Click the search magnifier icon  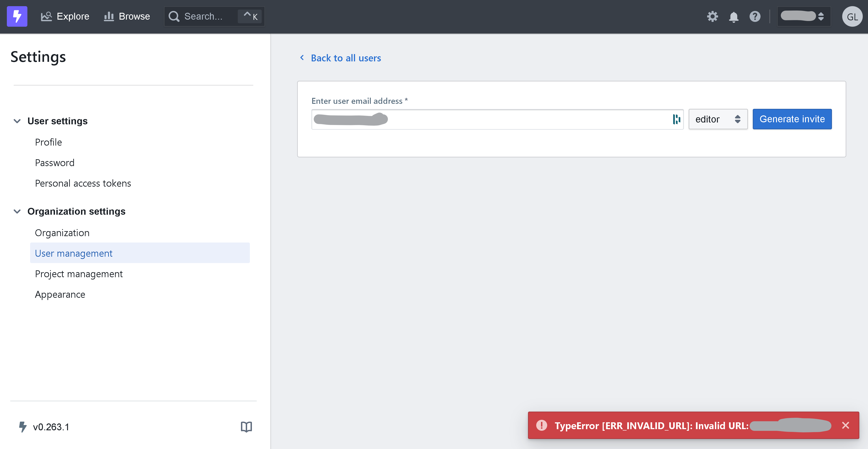point(174,16)
